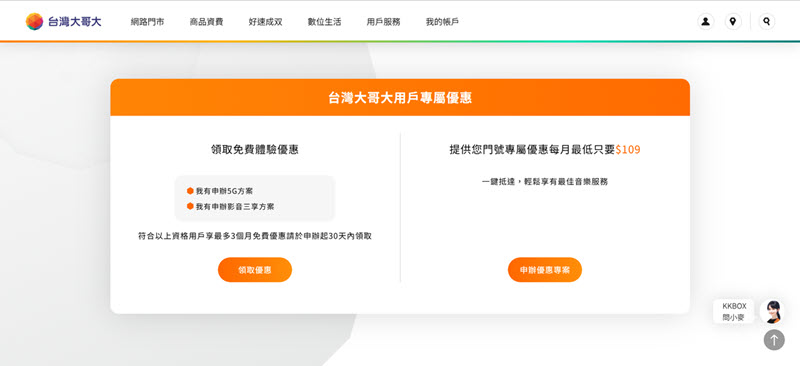Screen dimensions: 800x366
Task: Open the 問小麥 chat assistant avatar
Action: tap(772, 311)
